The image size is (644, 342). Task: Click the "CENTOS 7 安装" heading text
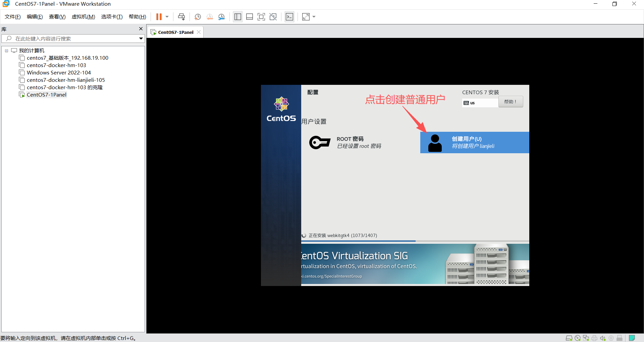tap(480, 92)
